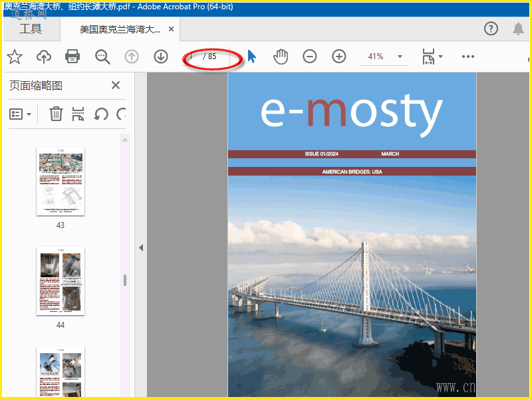Close the 美国奥克兰海湾大... document tab

click(x=172, y=29)
